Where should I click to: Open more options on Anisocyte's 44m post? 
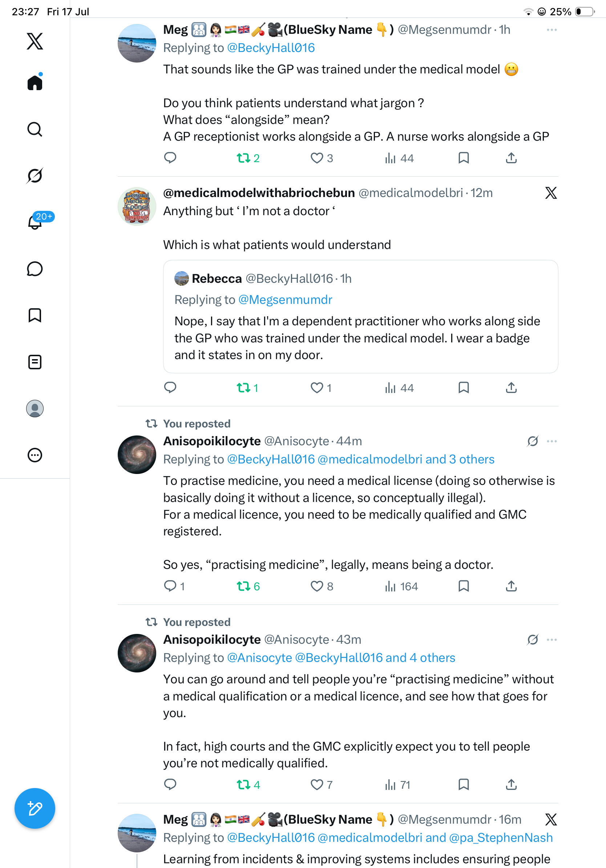[552, 441]
